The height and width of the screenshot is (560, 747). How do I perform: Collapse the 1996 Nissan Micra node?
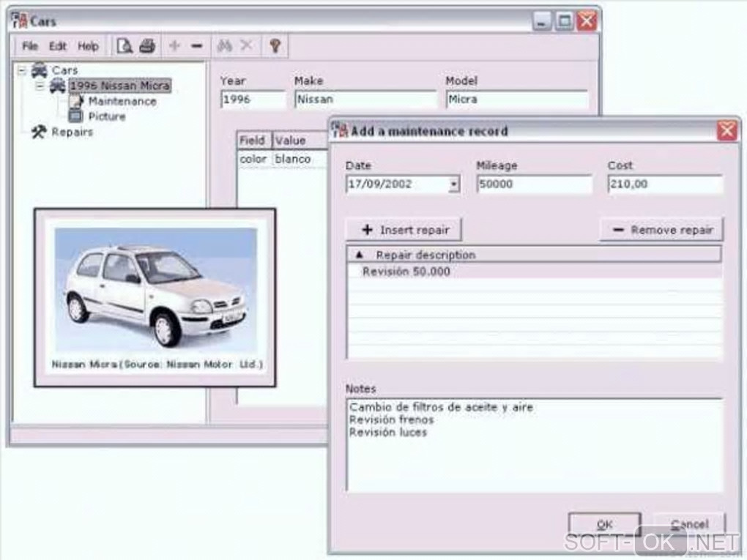coord(40,86)
